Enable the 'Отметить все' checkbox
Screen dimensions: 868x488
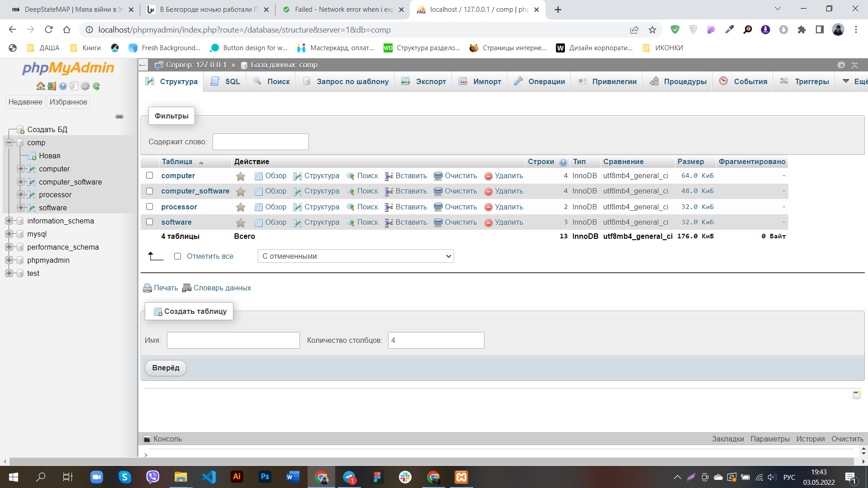(x=177, y=256)
